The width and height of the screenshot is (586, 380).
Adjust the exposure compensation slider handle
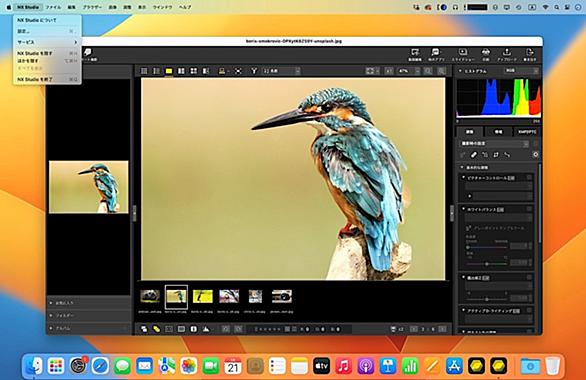coord(487,299)
